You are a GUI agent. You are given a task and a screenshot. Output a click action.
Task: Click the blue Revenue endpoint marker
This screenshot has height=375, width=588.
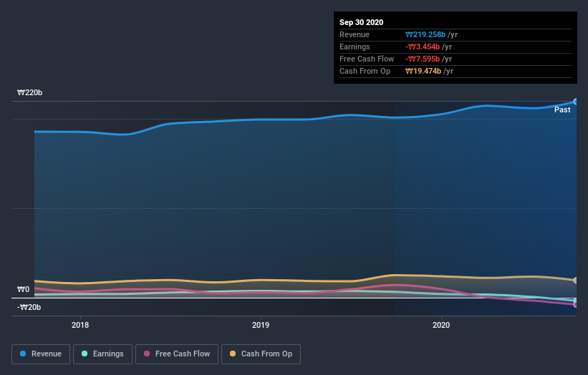pos(575,102)
